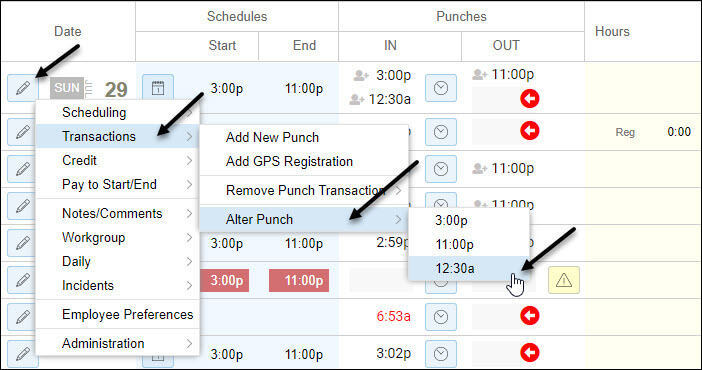This screenshot has width=702, height=370.
Task: Click the clock icon in the SUN 29 row
Action: point(441,88)
